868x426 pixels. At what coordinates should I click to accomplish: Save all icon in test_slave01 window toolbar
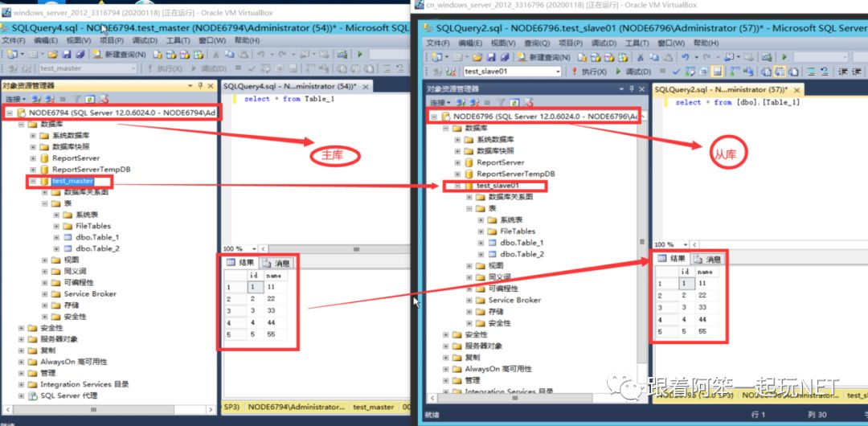(504, 58)
